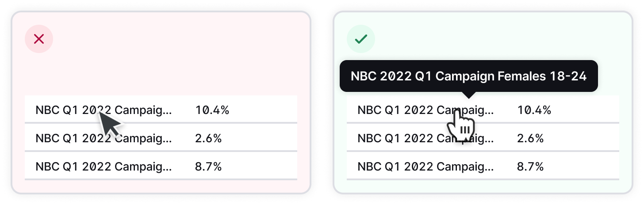Click 8.7% value in the green panel
The image size is (644, 205).
530,167
